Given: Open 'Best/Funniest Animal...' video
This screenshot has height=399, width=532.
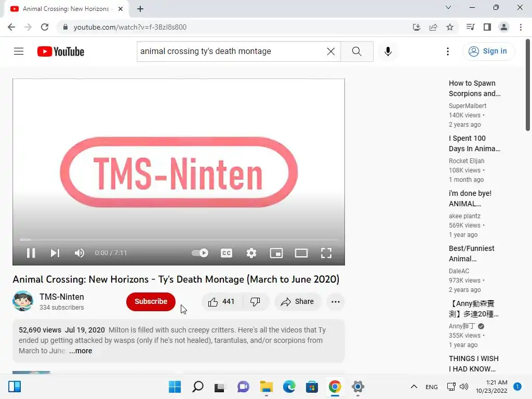Looking at the screenshot, I should coord(471,254).
